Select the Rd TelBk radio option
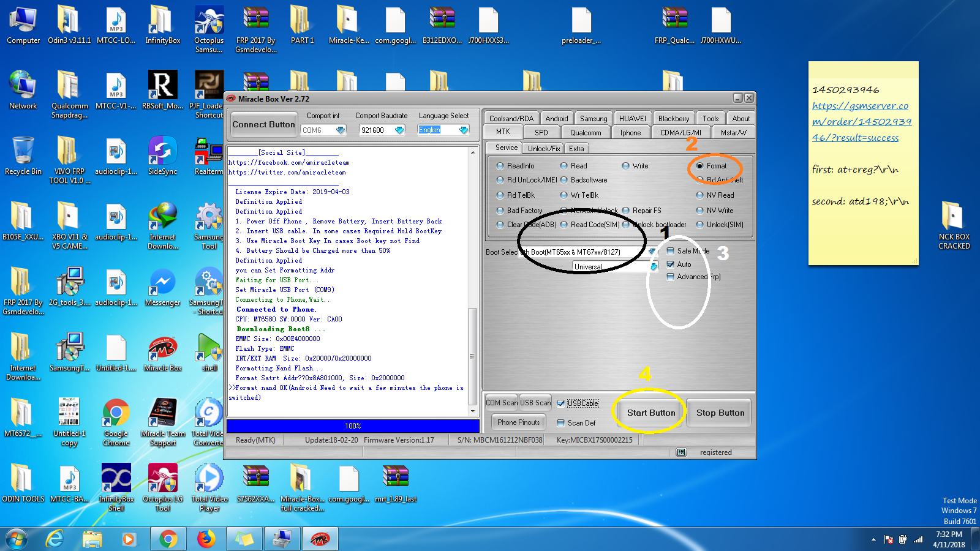This screenshot has width=980, height=551. pos(515,195)
